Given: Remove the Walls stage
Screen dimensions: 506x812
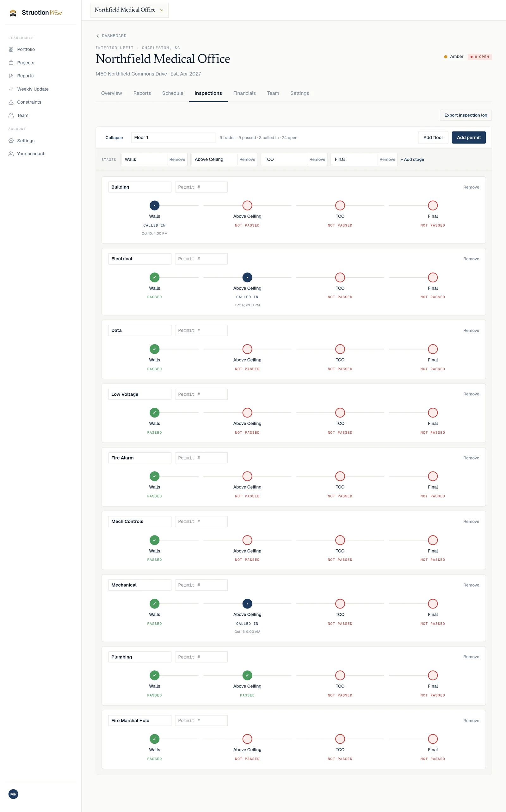Looking at the screenshot, I should 177,159.
